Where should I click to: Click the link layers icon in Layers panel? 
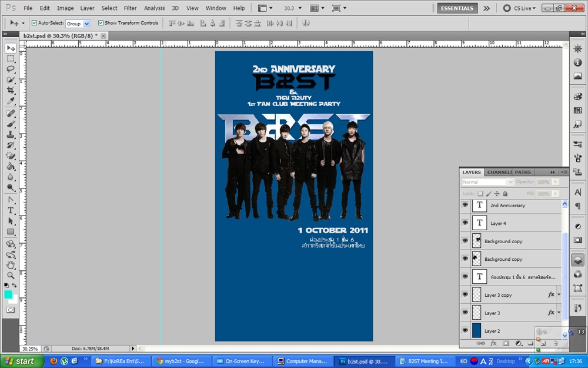480,343
